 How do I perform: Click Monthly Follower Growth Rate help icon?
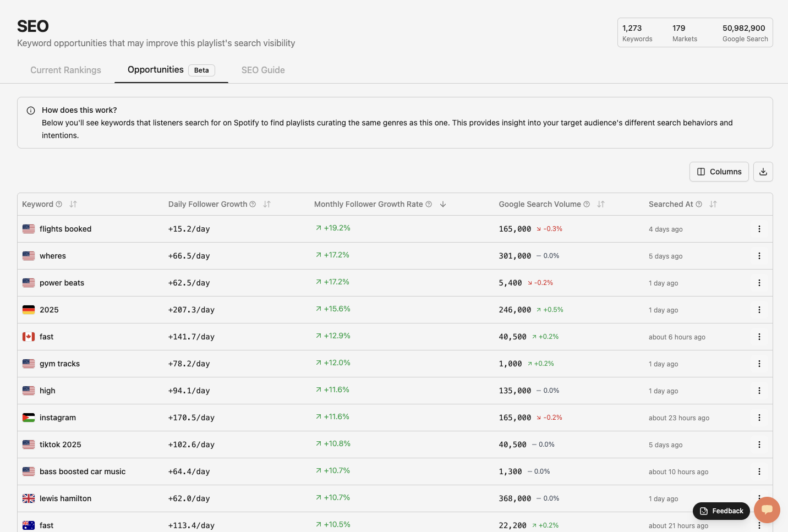(x=429, y=204)
